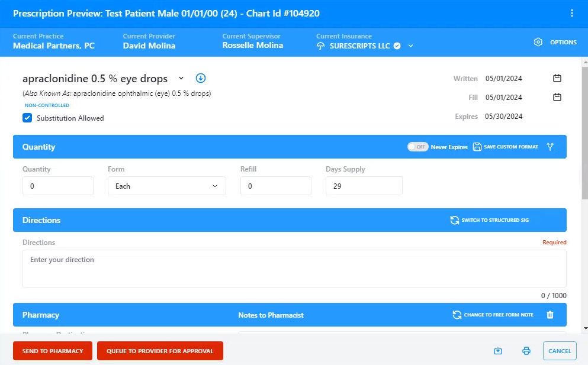Click the Current Supervisor Rosselle Molina text
Screen dimensions: 588x365
point(253,46)
